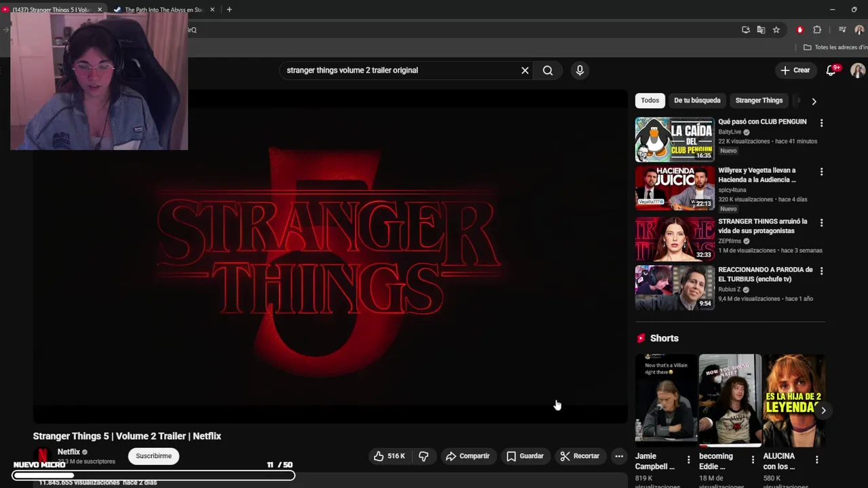Save video with Guardar button
This screenshot has height=488, width=868.
[526, 456]
